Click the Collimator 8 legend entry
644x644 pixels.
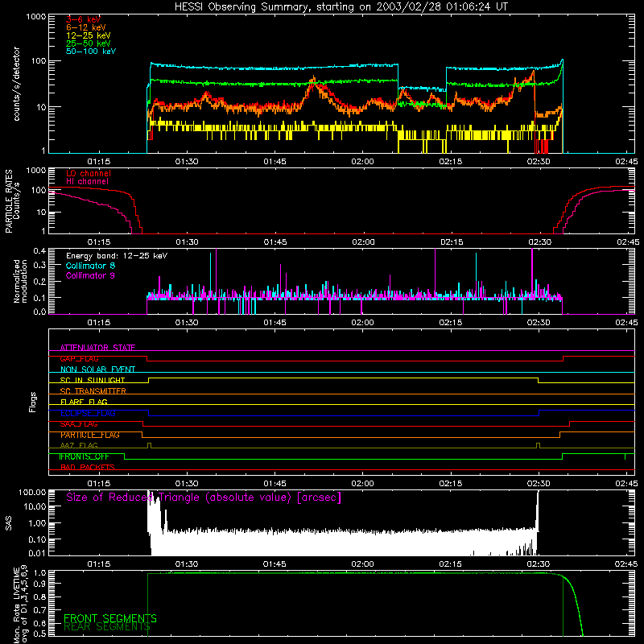(90, 266)
